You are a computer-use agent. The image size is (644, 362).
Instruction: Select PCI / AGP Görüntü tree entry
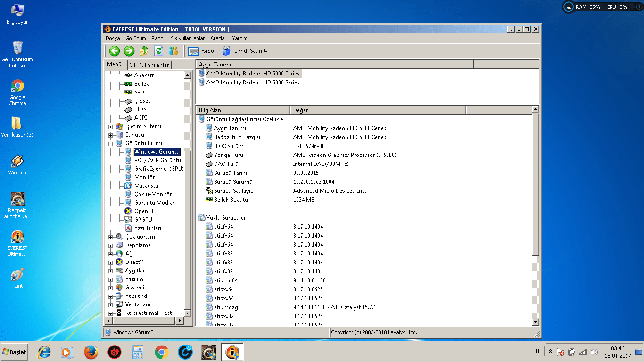point(157,160)
